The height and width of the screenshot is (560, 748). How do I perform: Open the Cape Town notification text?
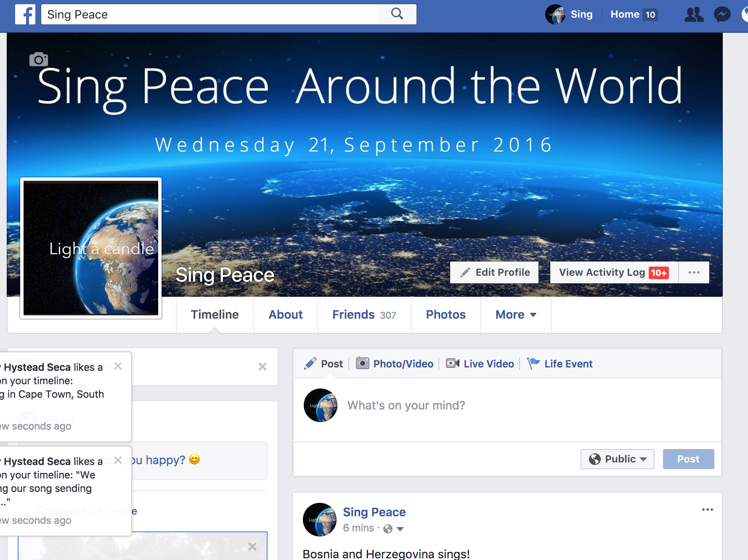coord(53,381)
